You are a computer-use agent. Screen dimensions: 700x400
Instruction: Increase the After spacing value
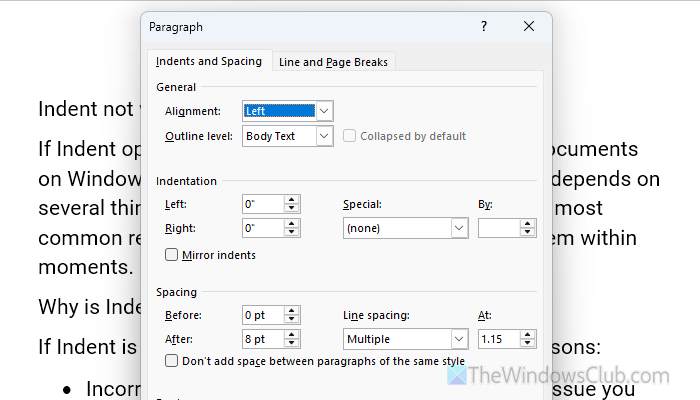point(292,335)
